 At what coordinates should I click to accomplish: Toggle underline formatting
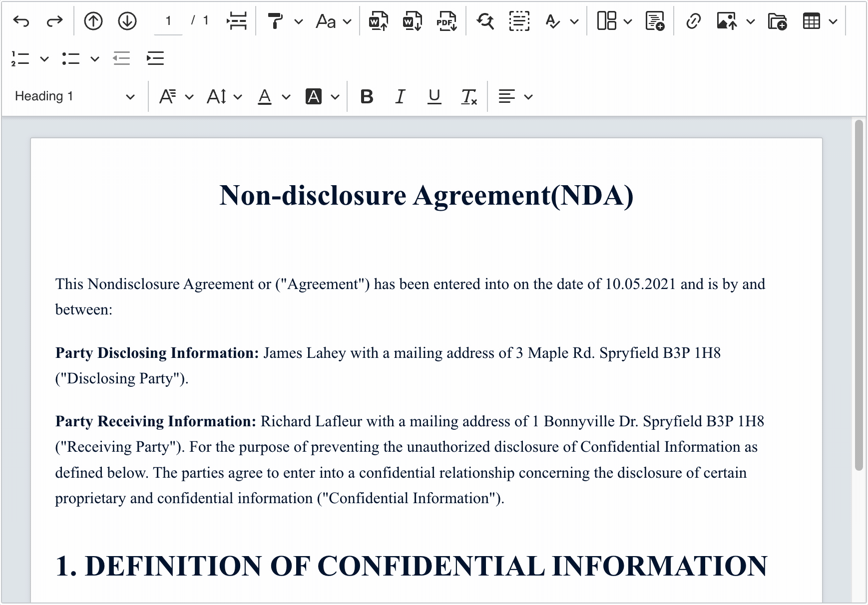(434, 96)
